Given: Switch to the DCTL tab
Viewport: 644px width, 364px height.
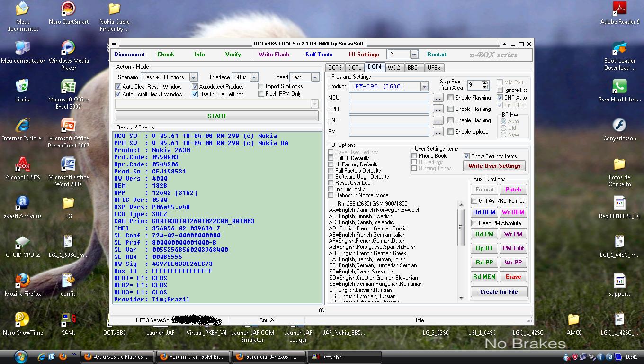Looking at the screenshot, I should [355, 68].
